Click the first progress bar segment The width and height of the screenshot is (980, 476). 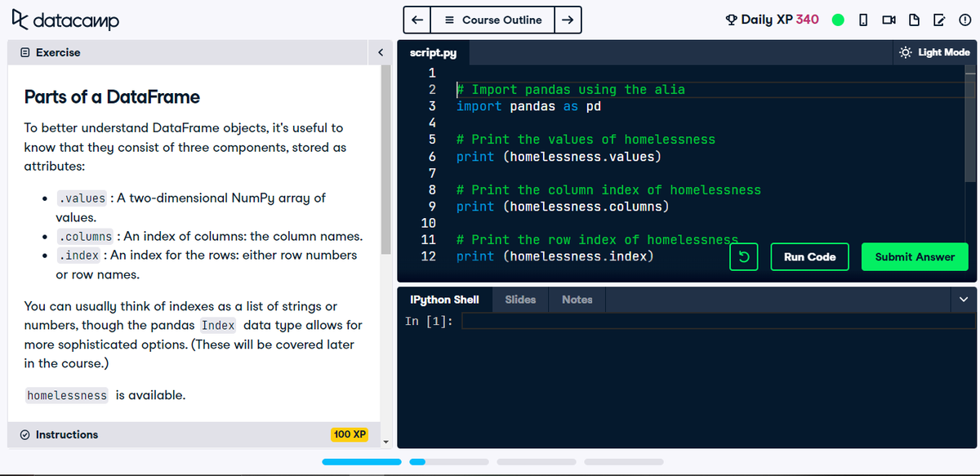[x=362, y=462]
